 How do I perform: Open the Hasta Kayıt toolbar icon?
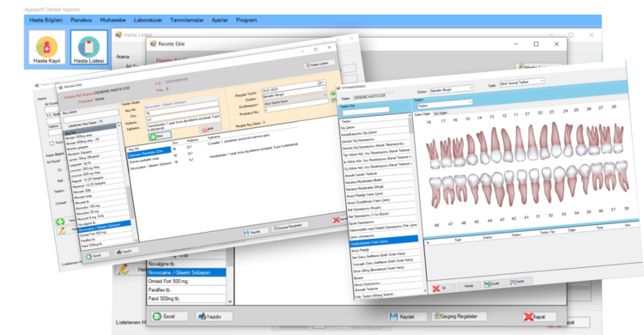tap(47, 47)
